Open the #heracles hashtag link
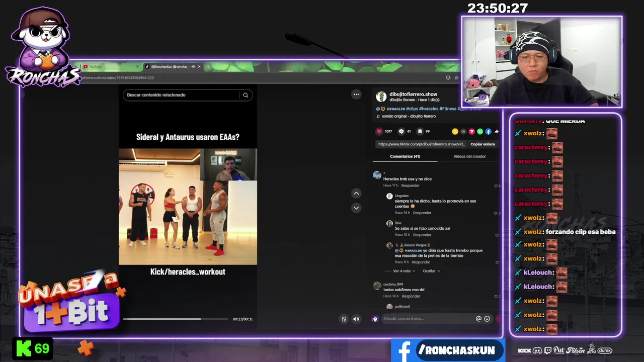The image size is (644, 362). click(x=428, y=109)
